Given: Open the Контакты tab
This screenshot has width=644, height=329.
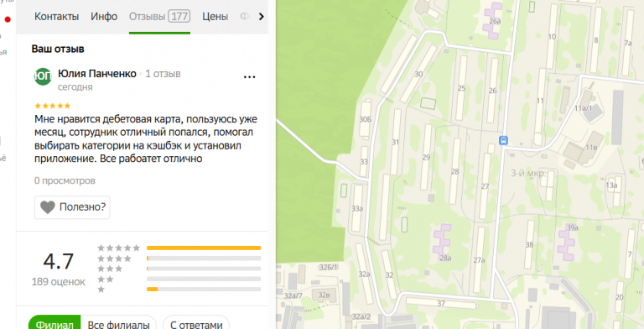Looking at the screenshot, I should click(x=57, y=17).
